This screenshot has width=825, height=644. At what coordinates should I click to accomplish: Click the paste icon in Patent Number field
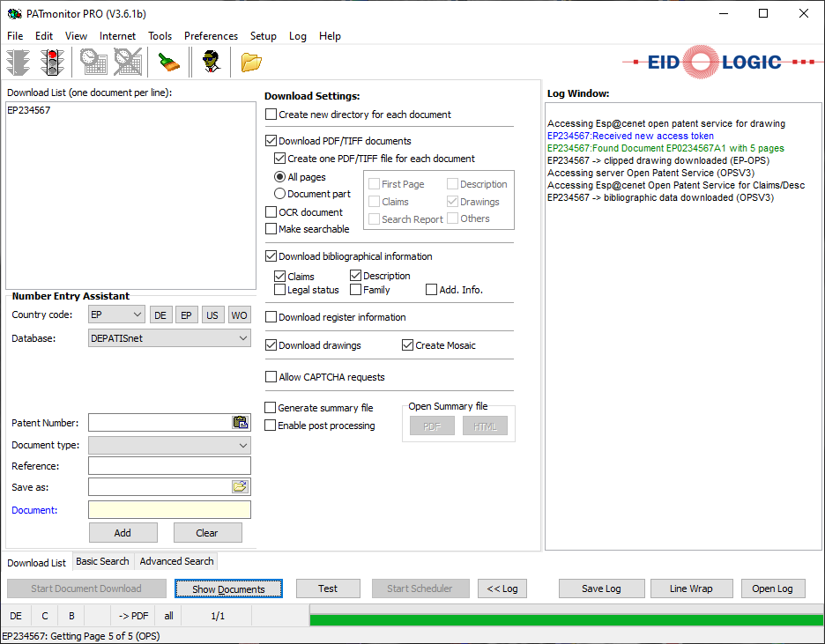pyautogui.click(x=241, y=422)
